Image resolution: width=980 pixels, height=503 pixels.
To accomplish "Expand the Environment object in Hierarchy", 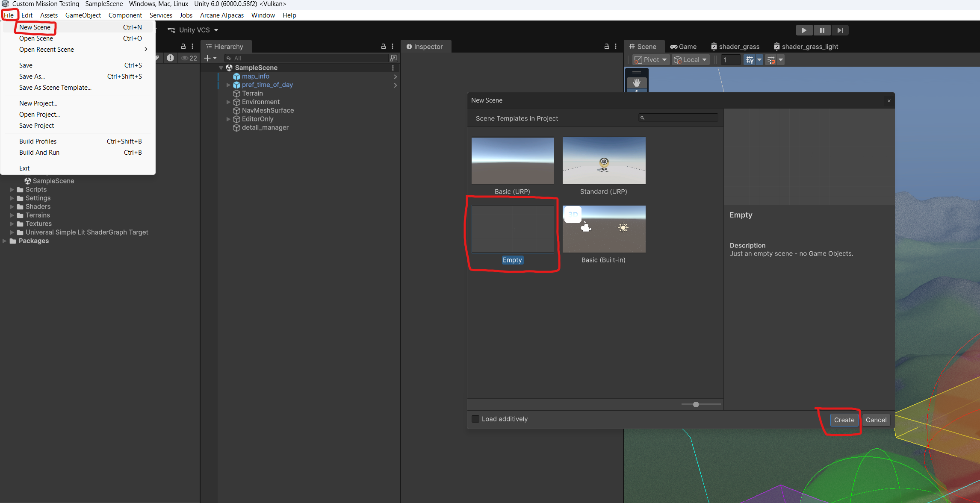I will [228, 102].
